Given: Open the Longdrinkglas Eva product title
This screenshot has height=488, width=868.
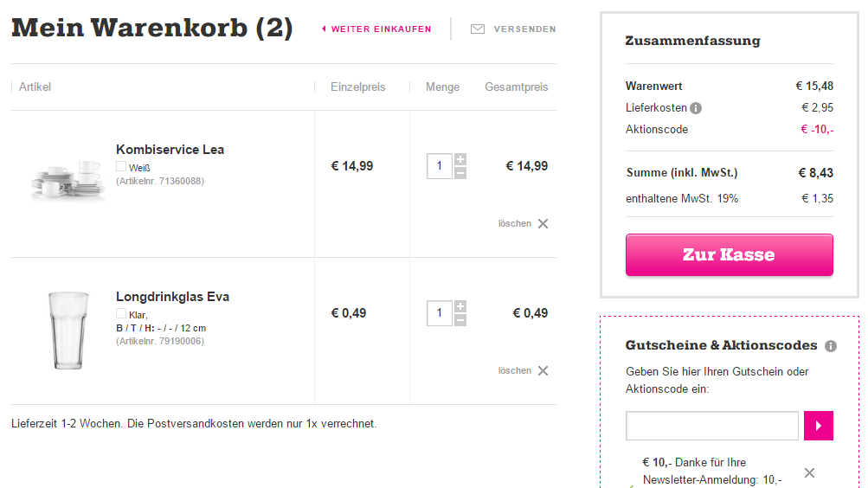Looking at the screenshot, I should pyautogui.click(x=172, y=297).
